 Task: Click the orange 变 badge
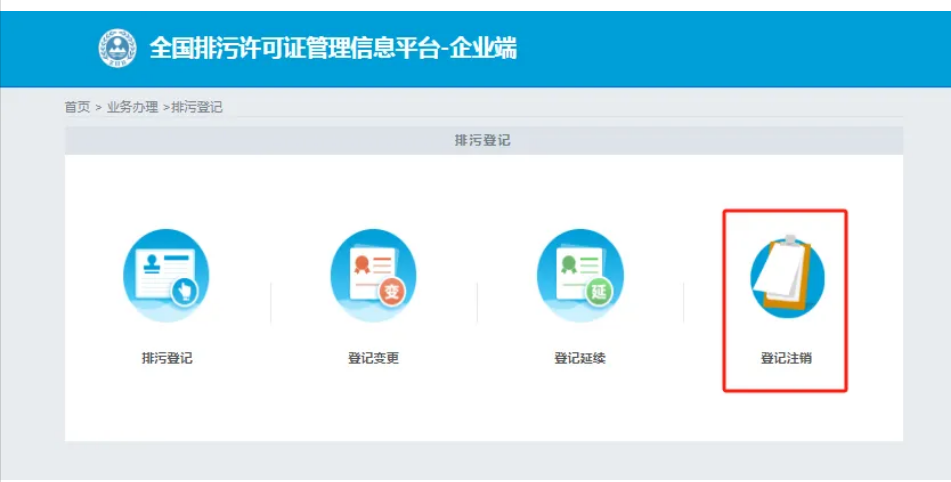coord(392,292)
